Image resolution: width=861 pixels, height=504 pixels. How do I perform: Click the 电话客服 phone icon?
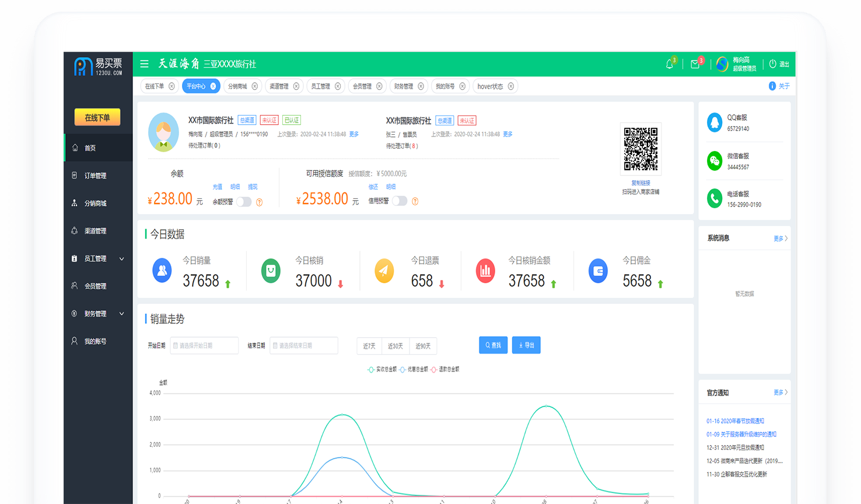(x=714, y=198)
